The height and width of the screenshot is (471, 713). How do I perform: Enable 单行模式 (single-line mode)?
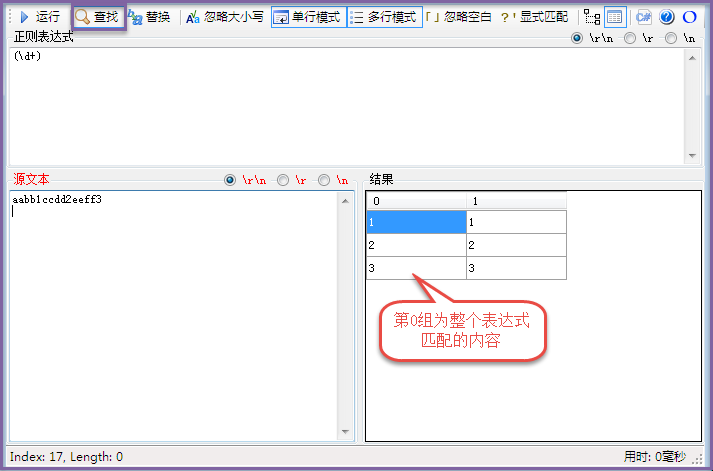coord(308,17)
